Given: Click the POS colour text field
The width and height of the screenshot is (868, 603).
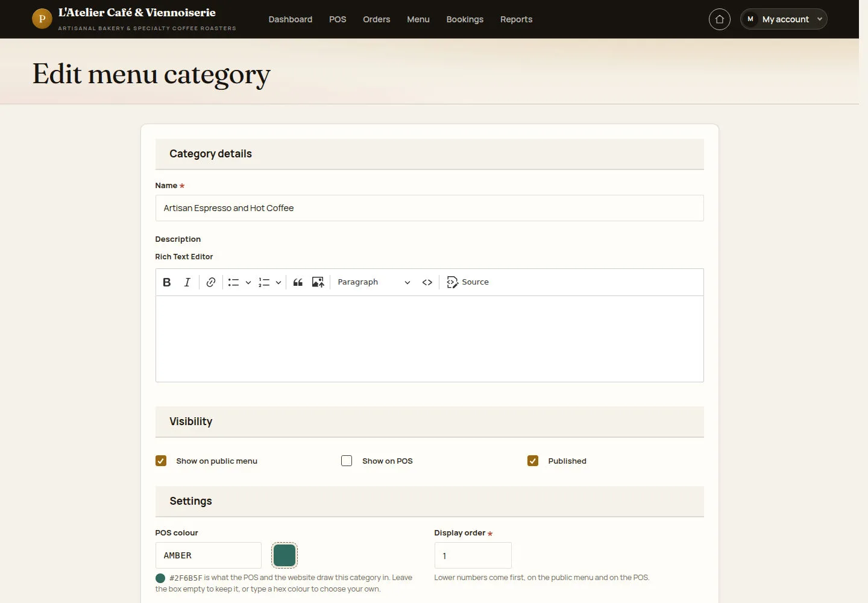Looking at the screenshot, I should (209, 555).
